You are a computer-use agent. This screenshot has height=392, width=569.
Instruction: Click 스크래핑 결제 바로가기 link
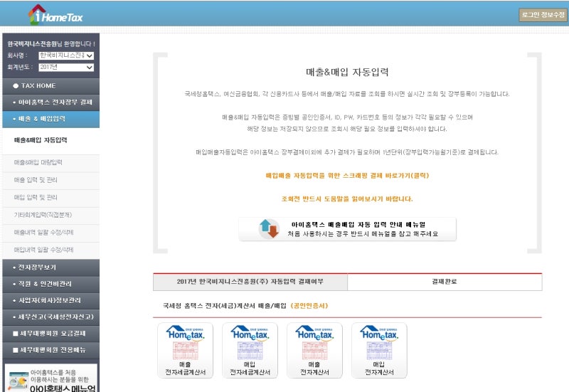coord(347,176)
